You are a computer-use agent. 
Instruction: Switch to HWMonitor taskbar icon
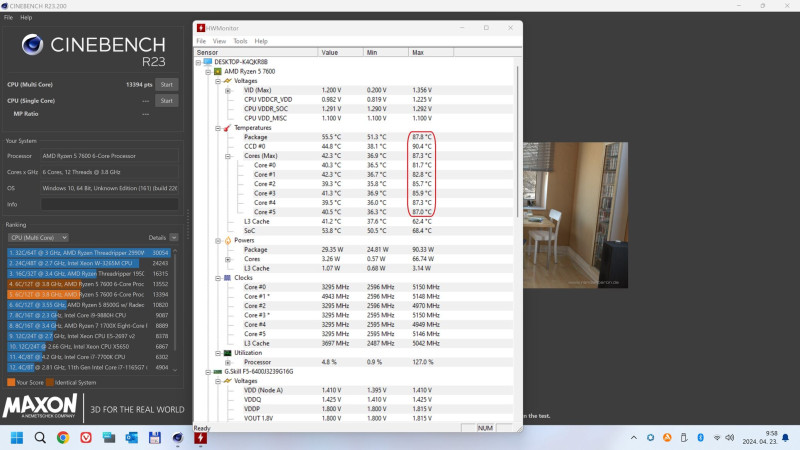(x=201, y=438)
